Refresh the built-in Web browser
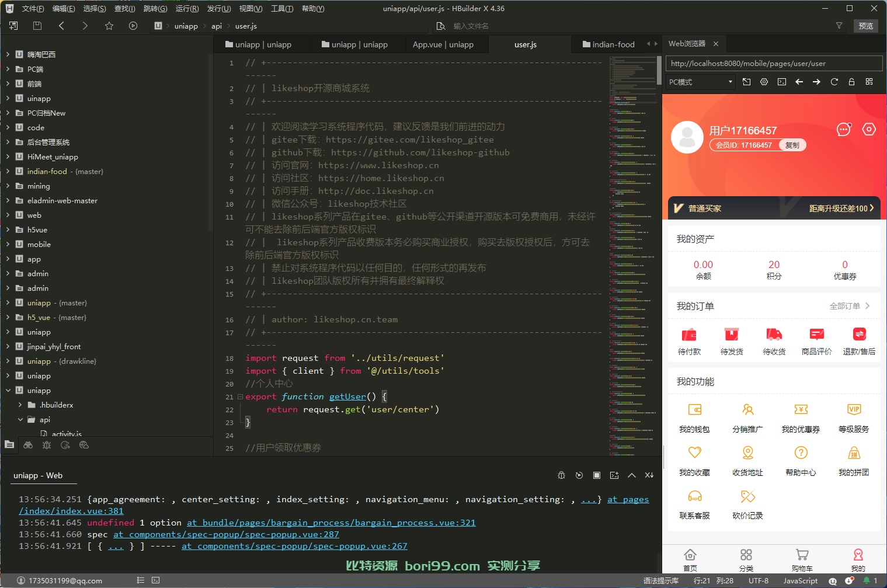887x588 pixels. pyautogui.click(x=834, y=82)
